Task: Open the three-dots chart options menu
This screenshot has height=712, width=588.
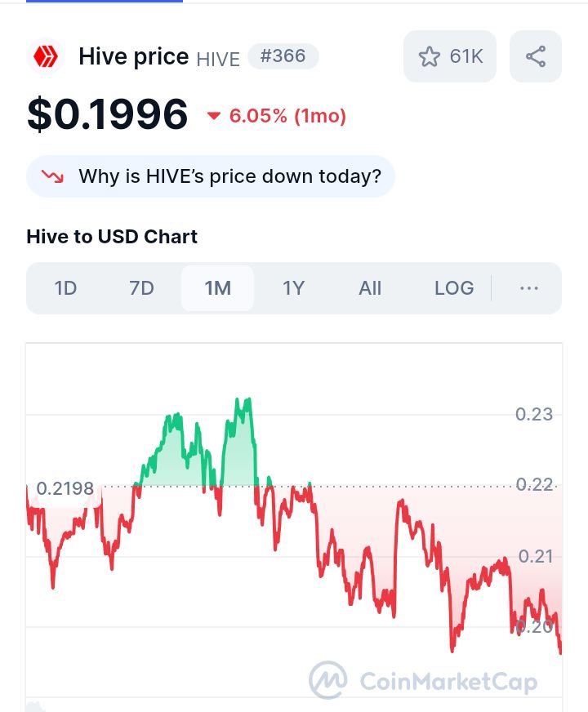Action: 529,288
